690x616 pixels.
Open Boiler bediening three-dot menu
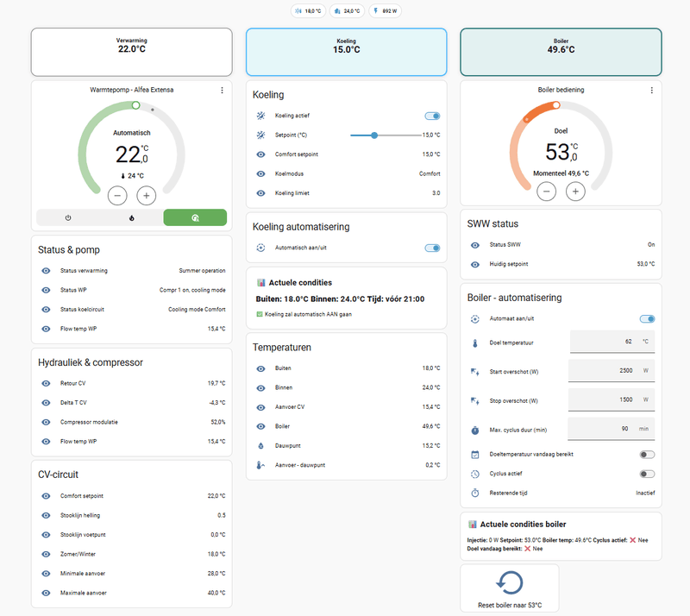pos(652,90)
